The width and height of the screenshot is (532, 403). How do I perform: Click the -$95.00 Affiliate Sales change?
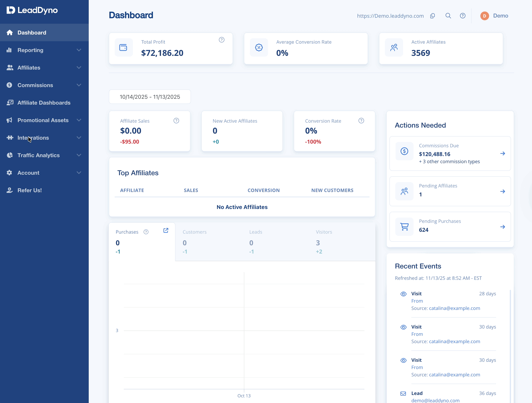pyautogui.click(x=130, y=142)
